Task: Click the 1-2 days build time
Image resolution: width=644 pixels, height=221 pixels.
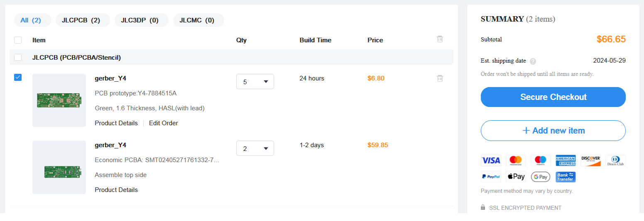Action: tap(312, 145)
